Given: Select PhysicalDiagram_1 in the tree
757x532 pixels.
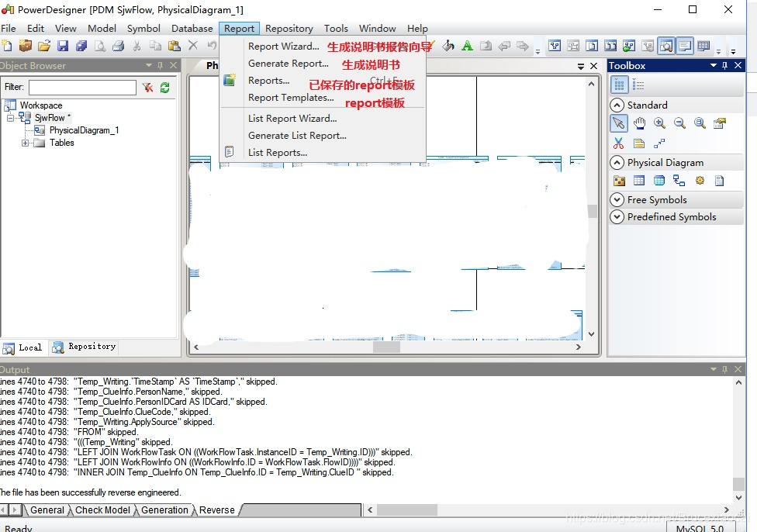Looking at the screenshot, I should tap(84, 130).
